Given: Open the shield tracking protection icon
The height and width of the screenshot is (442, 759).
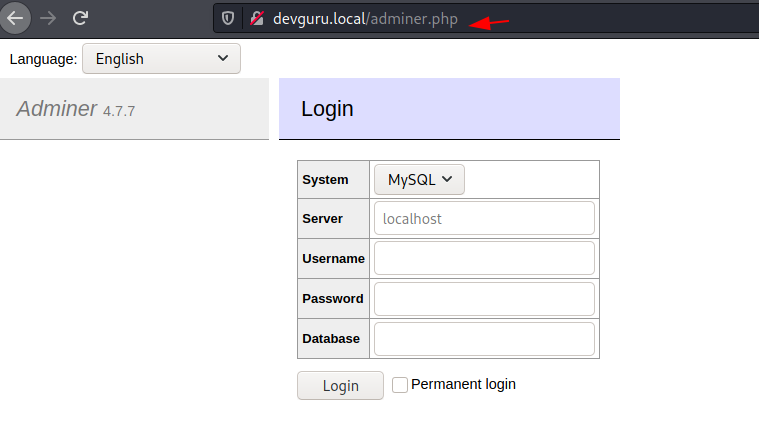Looking at the screenshot, I should (x=228, y=19).
